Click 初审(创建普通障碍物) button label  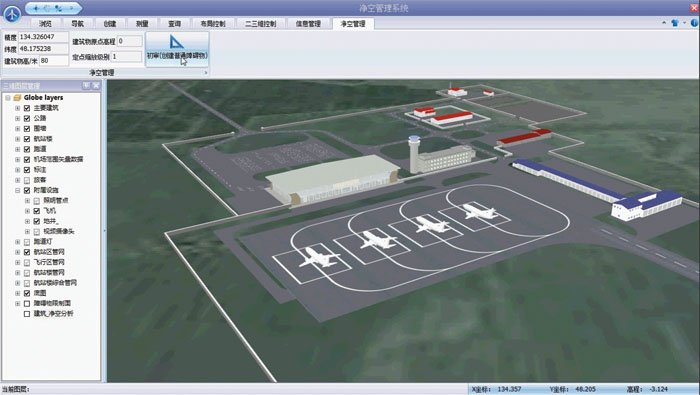177,56
